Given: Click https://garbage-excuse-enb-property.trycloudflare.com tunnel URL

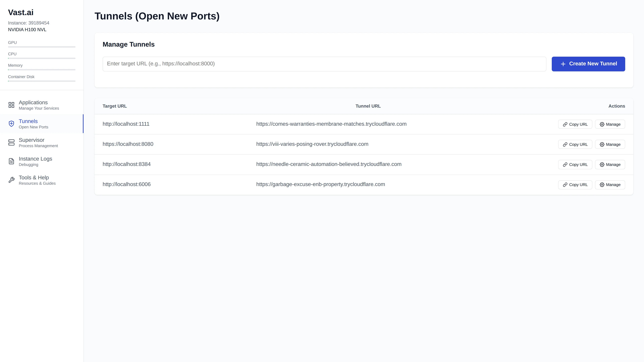Looking at the screenshot, I should tap(320, 184).
